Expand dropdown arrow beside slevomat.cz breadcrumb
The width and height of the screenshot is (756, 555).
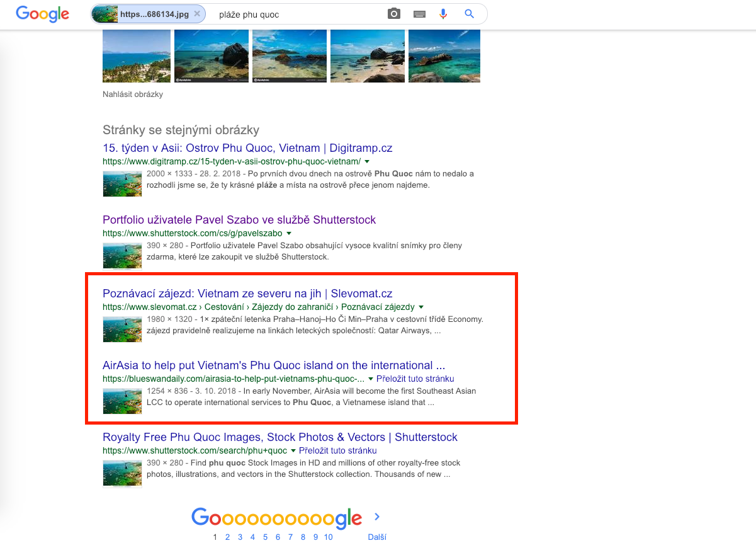(x=421, y=307)
